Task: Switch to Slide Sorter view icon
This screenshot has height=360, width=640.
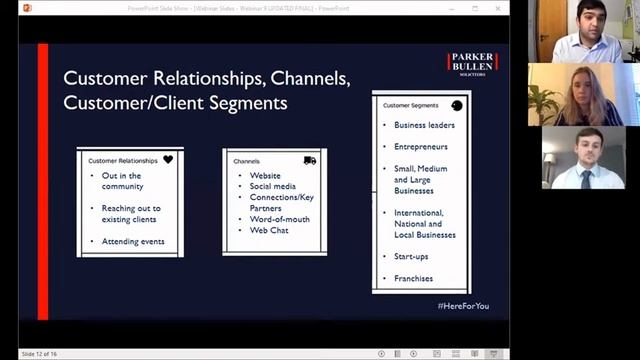Action: point(456,354)
